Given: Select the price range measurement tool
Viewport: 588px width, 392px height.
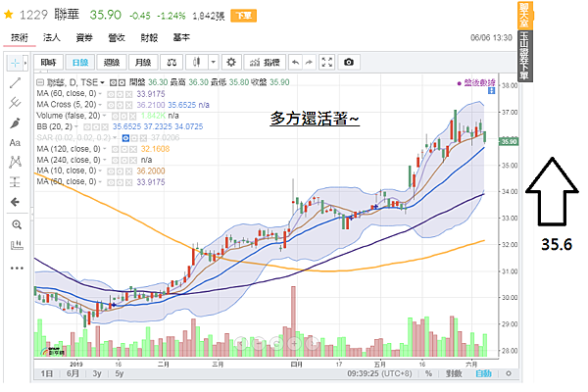Looking at the screenshot, I should click(15, 182).
